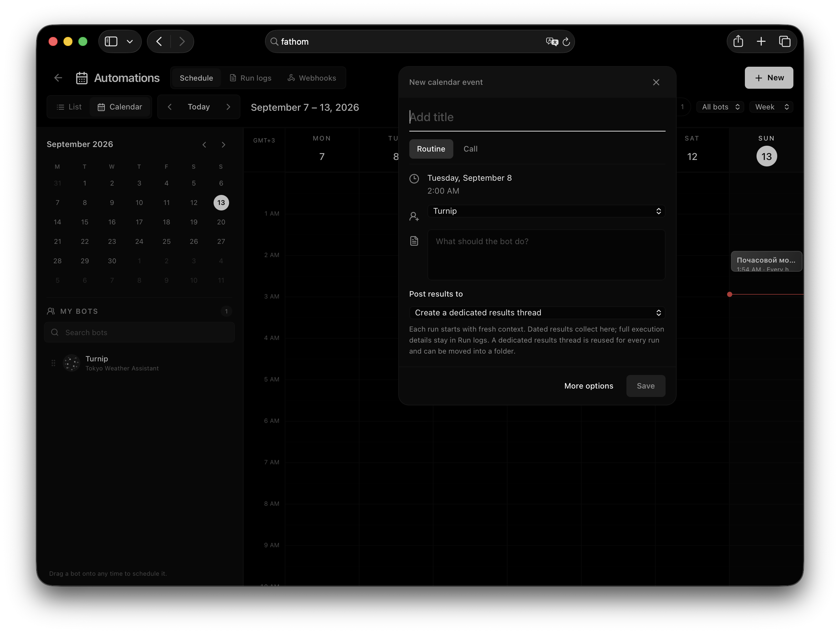Open the Post results to dropdown
This screenshot has height=634, width=840.
pos(537,313)
